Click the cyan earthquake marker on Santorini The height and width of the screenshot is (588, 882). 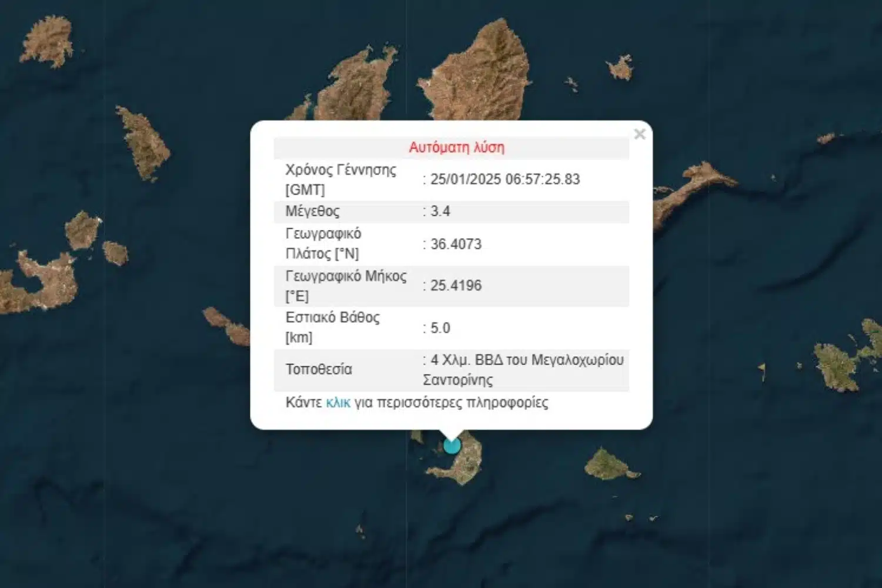tap(452, 446)
